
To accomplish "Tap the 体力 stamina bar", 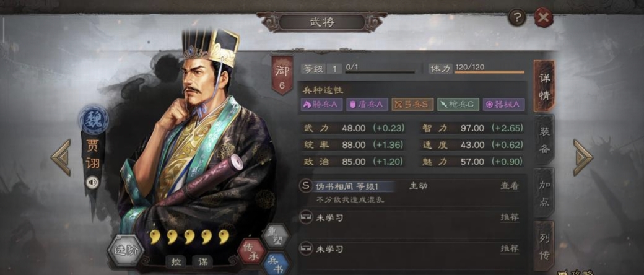I will tap(489, 72).
